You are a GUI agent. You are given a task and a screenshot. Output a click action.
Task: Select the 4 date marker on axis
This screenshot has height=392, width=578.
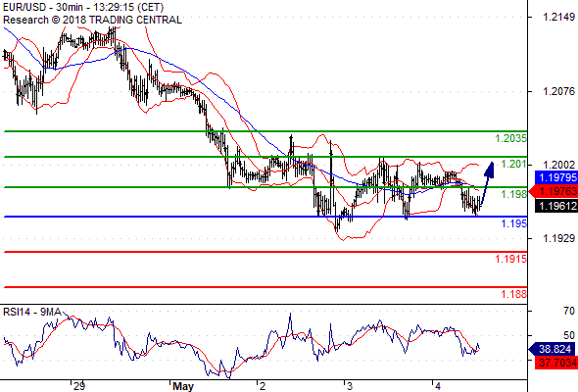pyautogui.click(x=438, y=386)
